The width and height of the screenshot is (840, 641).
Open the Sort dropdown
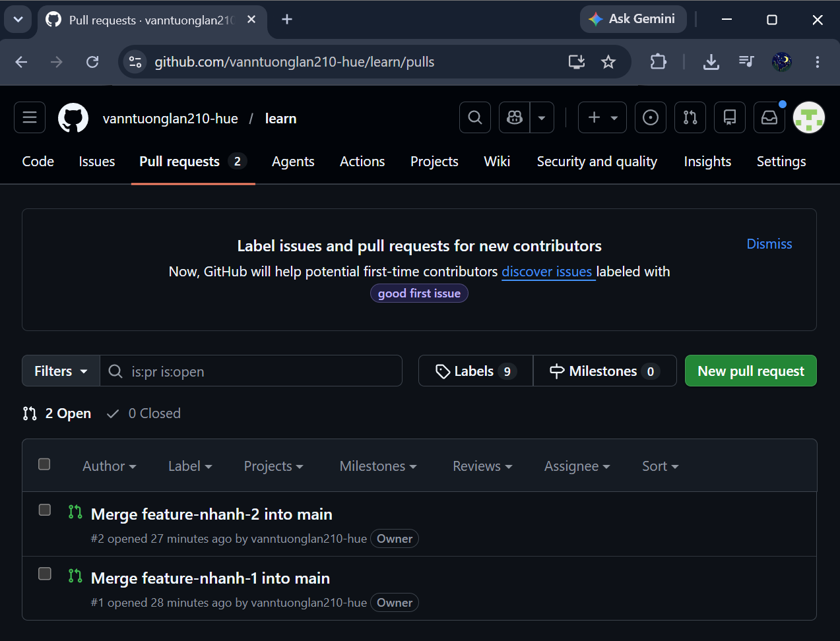661,466
